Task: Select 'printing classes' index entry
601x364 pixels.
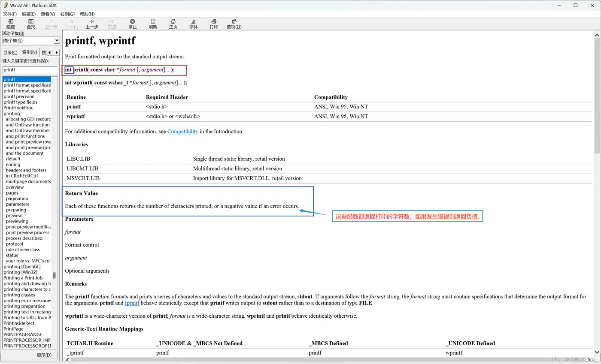Action: [19, 295]
